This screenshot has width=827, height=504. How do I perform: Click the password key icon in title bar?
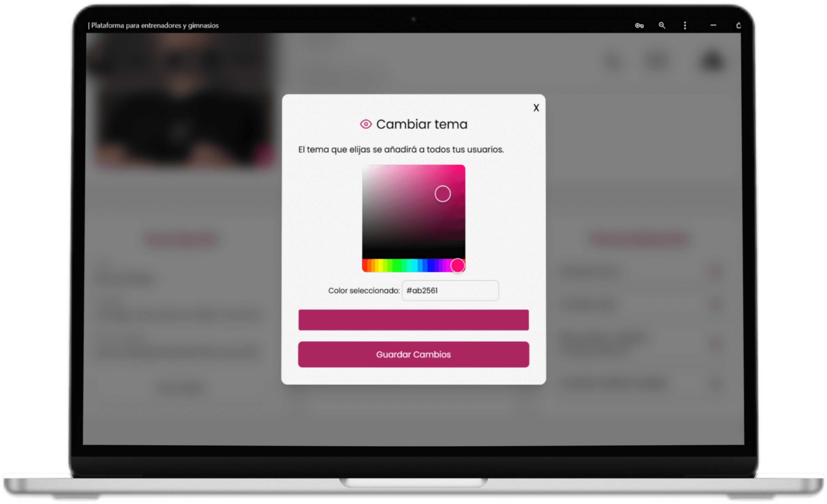639,26
